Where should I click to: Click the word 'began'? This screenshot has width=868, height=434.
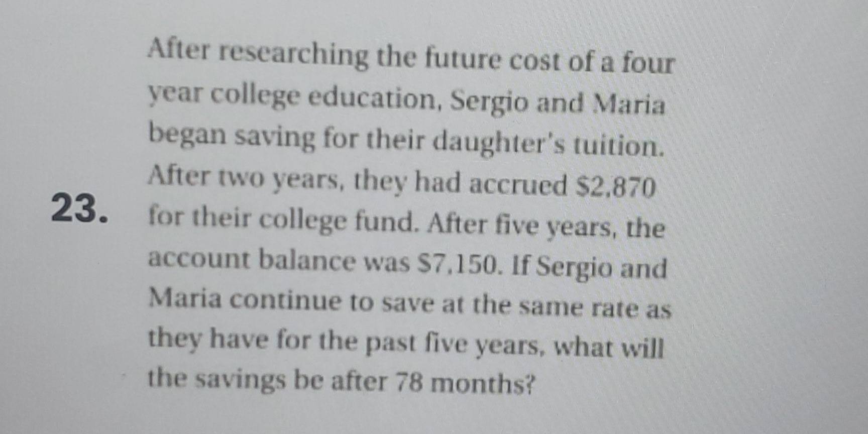(187, 136)
